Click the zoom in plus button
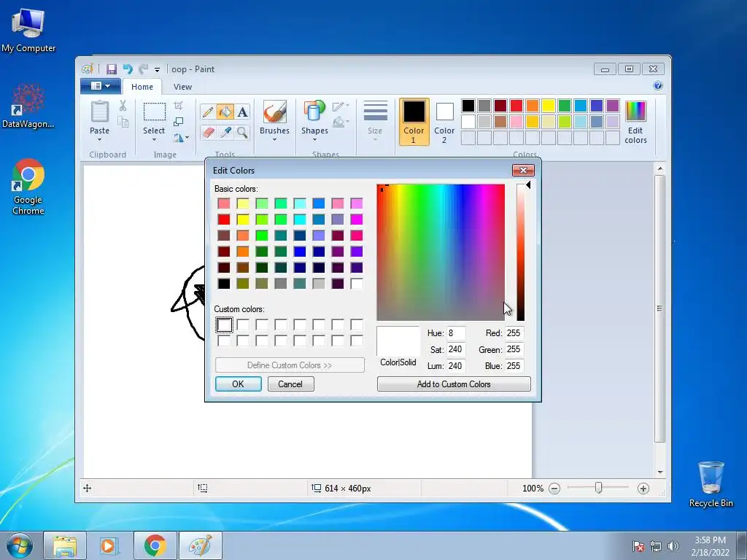The image size is (747, 560). click(x=643, y=489)
